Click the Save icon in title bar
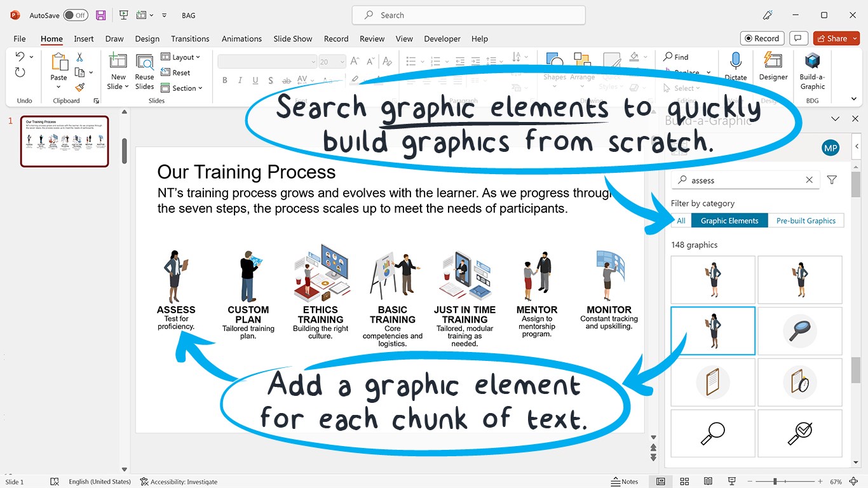Screen dimensions: 868x488 click(100, 15)
